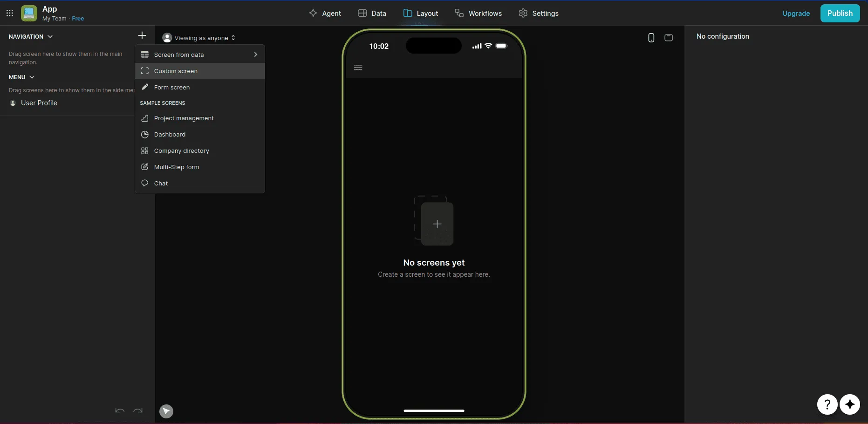Toggle the cursor select mode button
This screenshot has width=868, height=424.
pos(166,411)
